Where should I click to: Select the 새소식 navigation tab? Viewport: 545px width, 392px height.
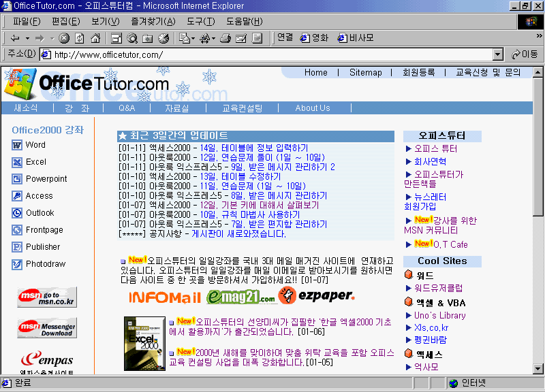pyautogui.click(x=26, y=108)
